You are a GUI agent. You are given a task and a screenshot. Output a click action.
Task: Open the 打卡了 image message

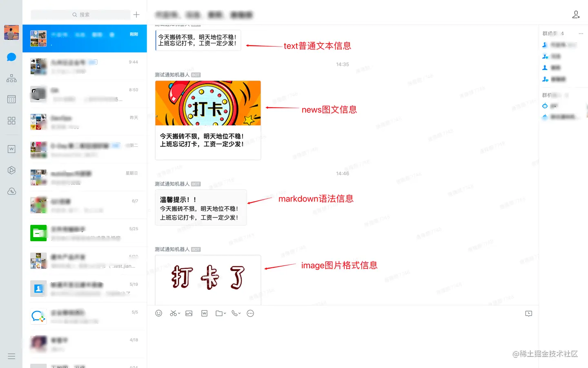tap(208, 280)
